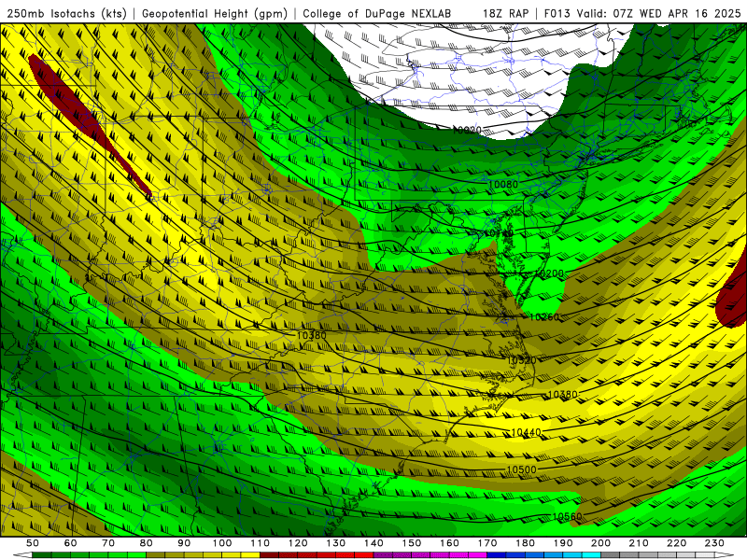The image size is (747, 560).
Task: Click the 'Geopotential Height (gpm)' title text
Action: tap(215, 13)
